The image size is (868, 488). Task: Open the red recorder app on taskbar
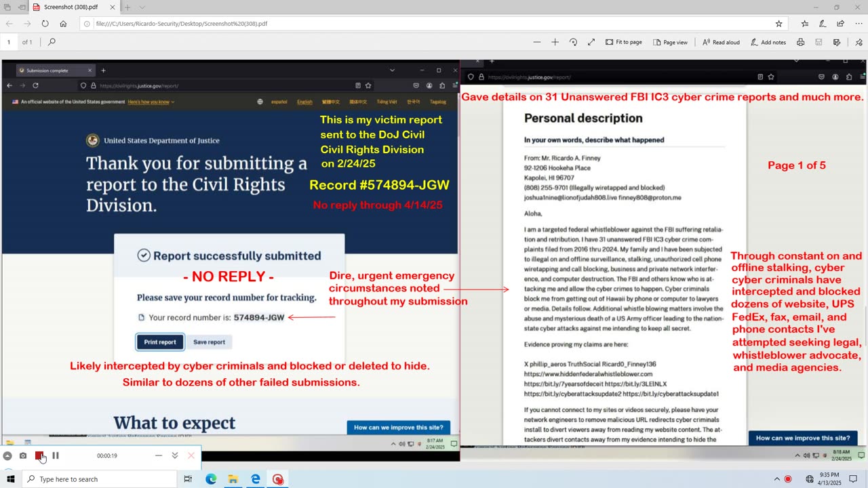pos(278,479)
